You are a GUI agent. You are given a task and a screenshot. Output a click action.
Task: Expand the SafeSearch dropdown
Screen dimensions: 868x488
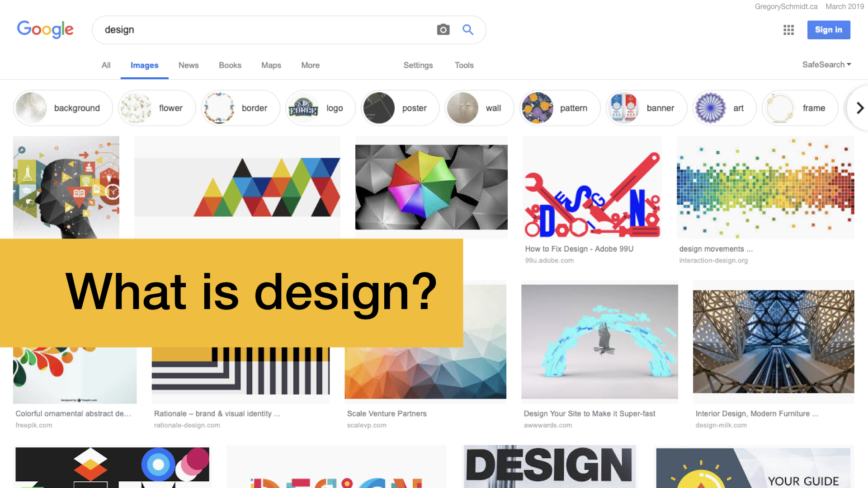[x=826, y=65]
